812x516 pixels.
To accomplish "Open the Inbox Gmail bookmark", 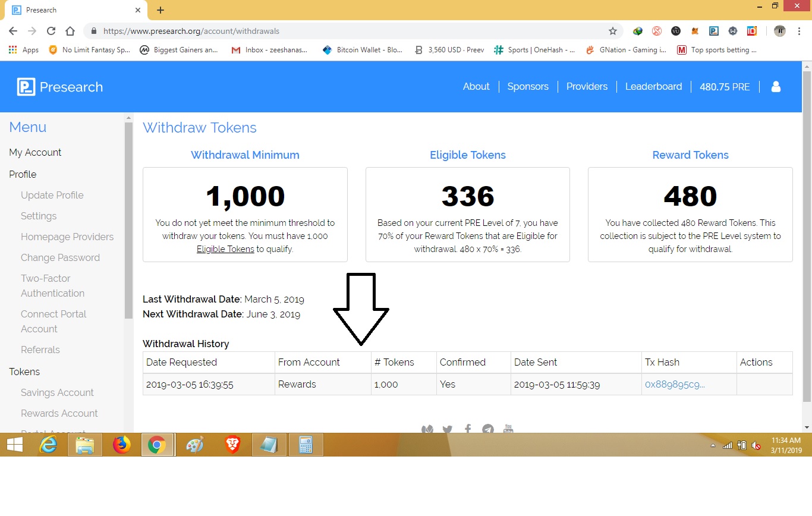I will tap(269, 50).
